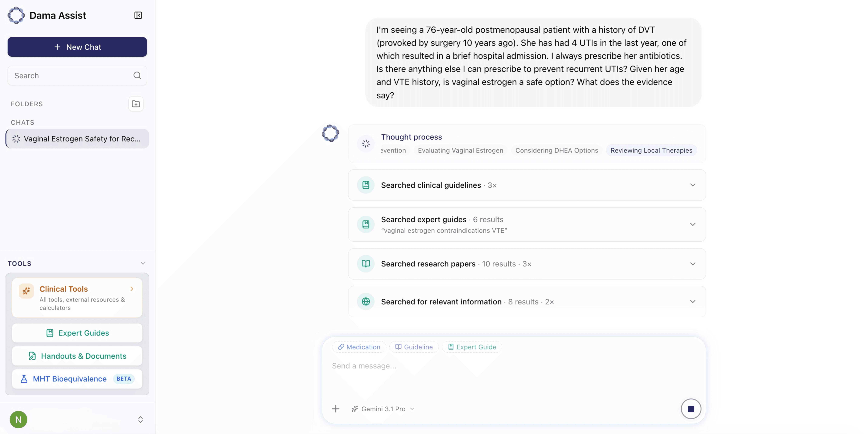Add attachment with the plus icon
Screen dimensions: 868x434
coord(336,409)
